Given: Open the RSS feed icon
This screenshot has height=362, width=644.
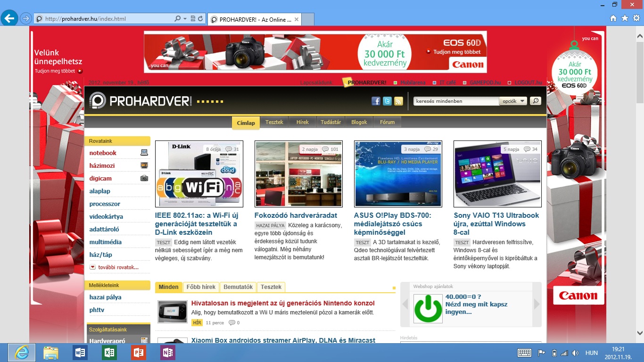Looking at the screenshot, I should (398, 101).
